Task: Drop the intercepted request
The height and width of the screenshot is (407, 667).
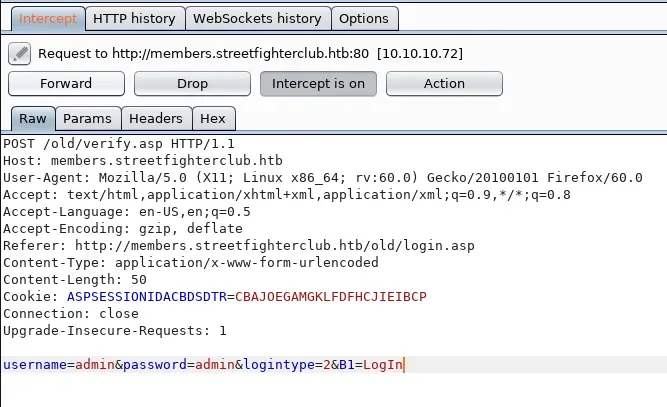Action: click(x=191, y=84)
